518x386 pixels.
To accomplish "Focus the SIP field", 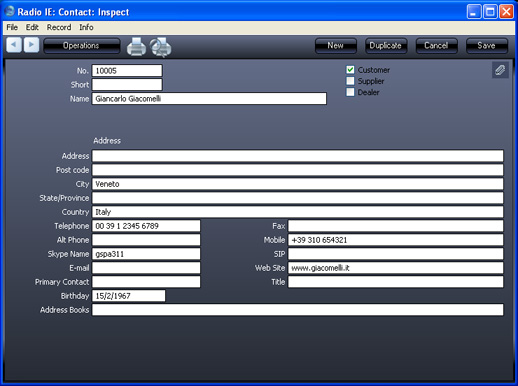I will point(396,254).
